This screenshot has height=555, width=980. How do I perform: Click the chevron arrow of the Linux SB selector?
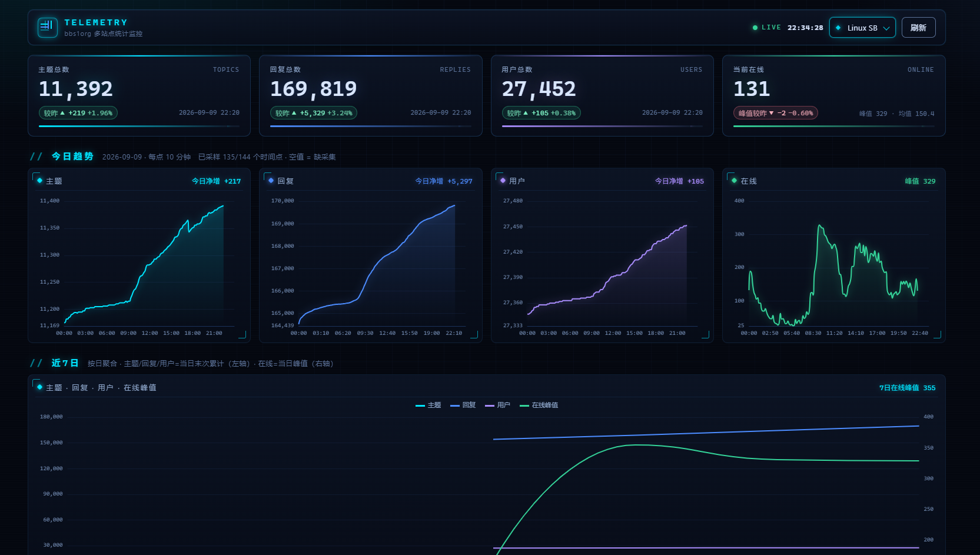click(x=886, y=28)
